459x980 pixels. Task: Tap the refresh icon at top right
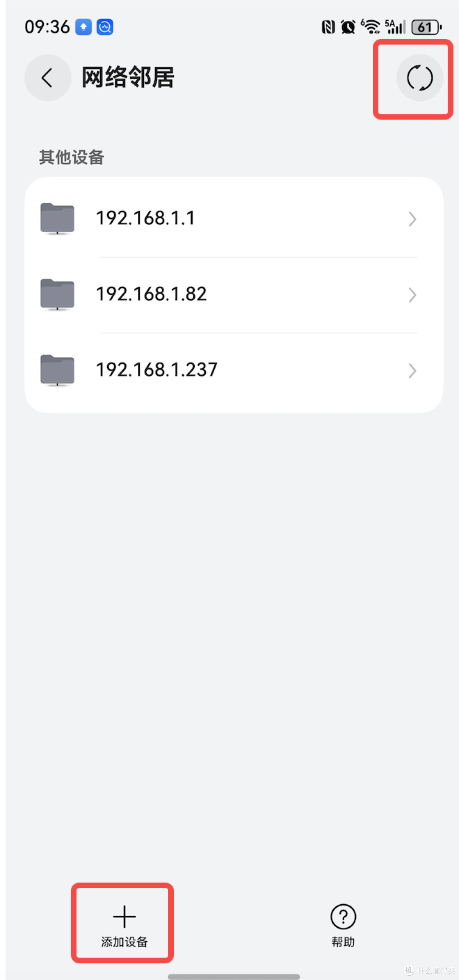point(419,78)
